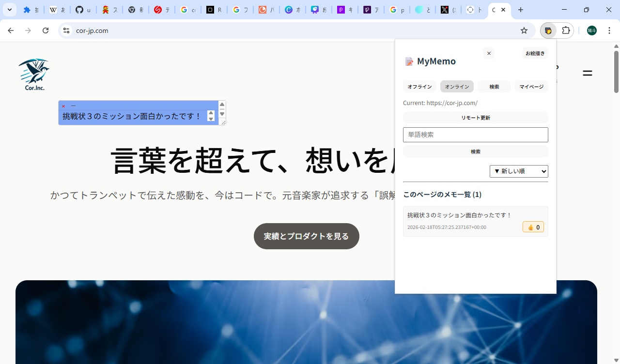Reload the cor-jp.com page
The image size is (620, 364).
46,30
